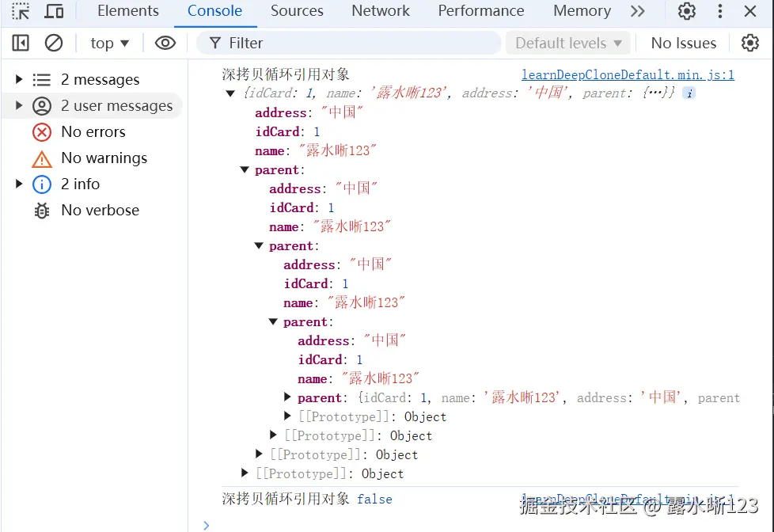774x532 pixels.
Task: Switch to the Console tab
Action: 214,11
